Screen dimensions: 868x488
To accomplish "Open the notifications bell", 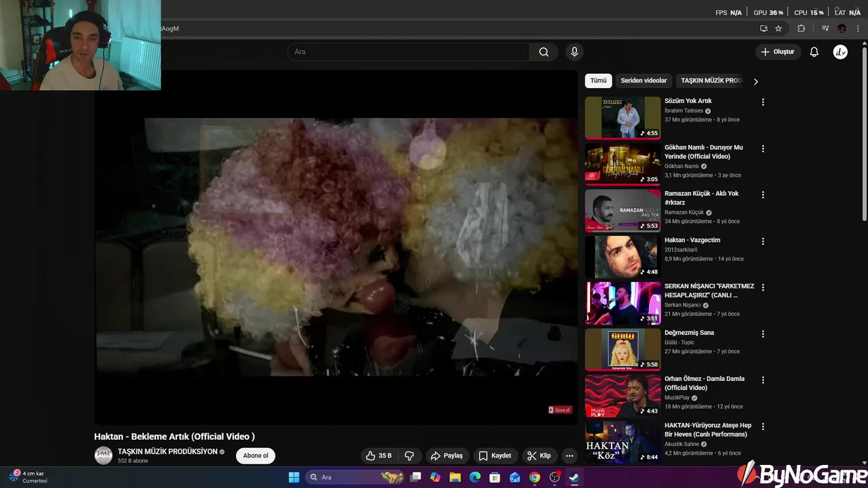I will click(x=814, y=52).
